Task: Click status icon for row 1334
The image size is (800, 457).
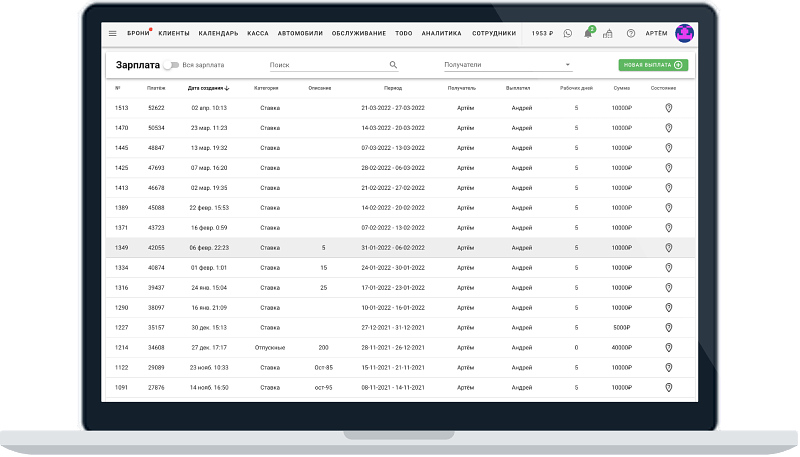Action: tap(669, 268)
